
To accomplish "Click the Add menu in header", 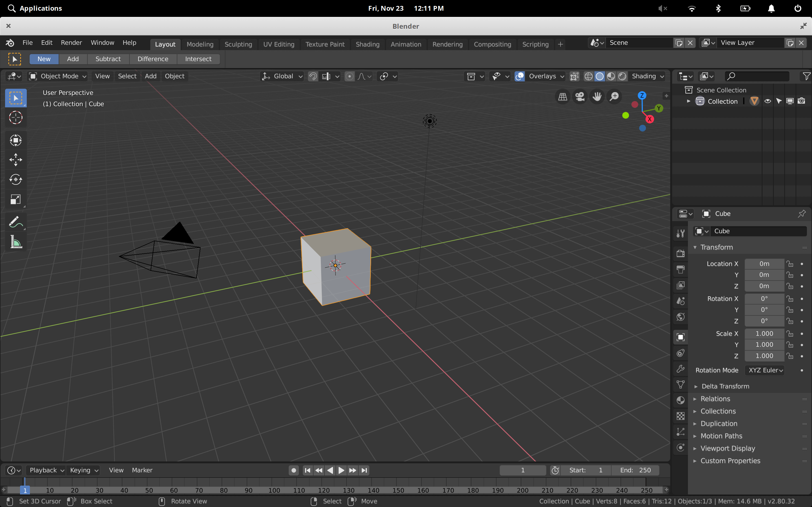I will [x=150, y=76].
